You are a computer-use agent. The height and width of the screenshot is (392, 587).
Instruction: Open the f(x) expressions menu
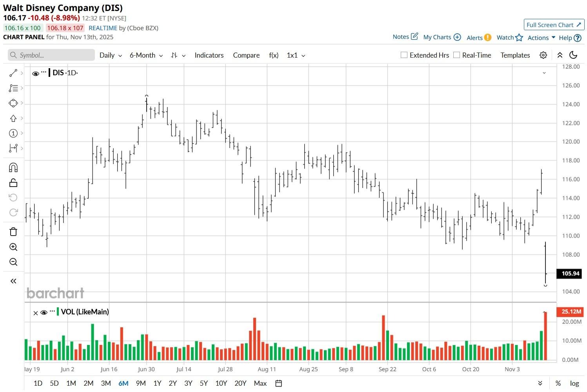[x=274, y=55]
